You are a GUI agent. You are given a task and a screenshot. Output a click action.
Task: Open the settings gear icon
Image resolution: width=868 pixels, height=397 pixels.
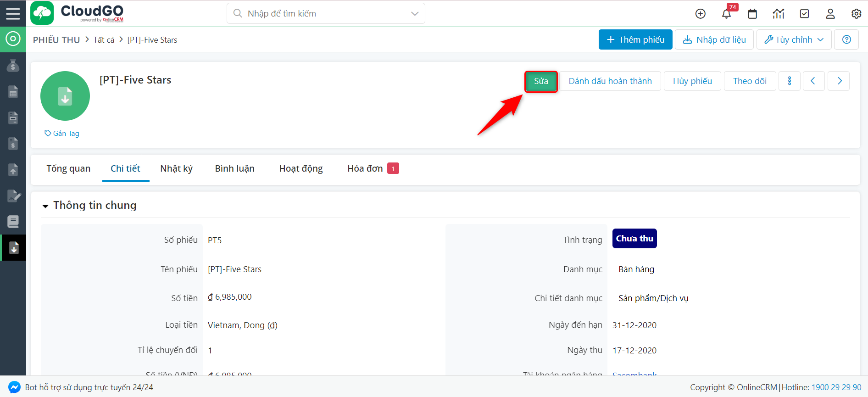[856, 14]
